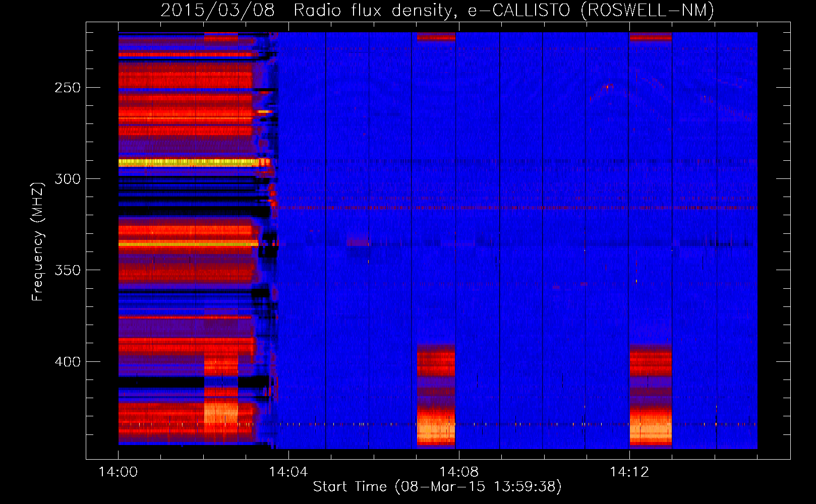Click the date "2015/03/08" in the title
This screenshot has height=504, width=816.
tap(218, 10)
